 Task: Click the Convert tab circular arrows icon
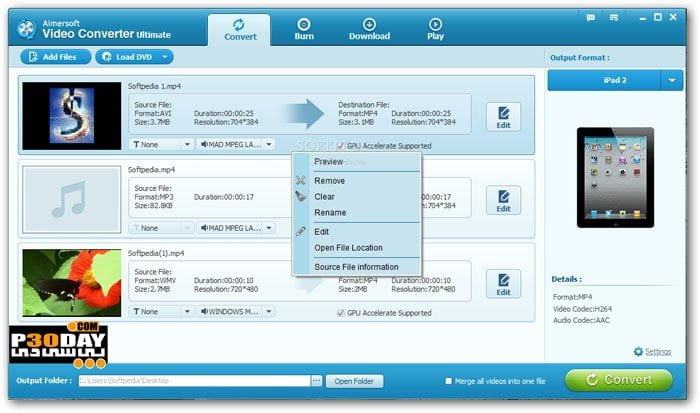pos(239,24)
